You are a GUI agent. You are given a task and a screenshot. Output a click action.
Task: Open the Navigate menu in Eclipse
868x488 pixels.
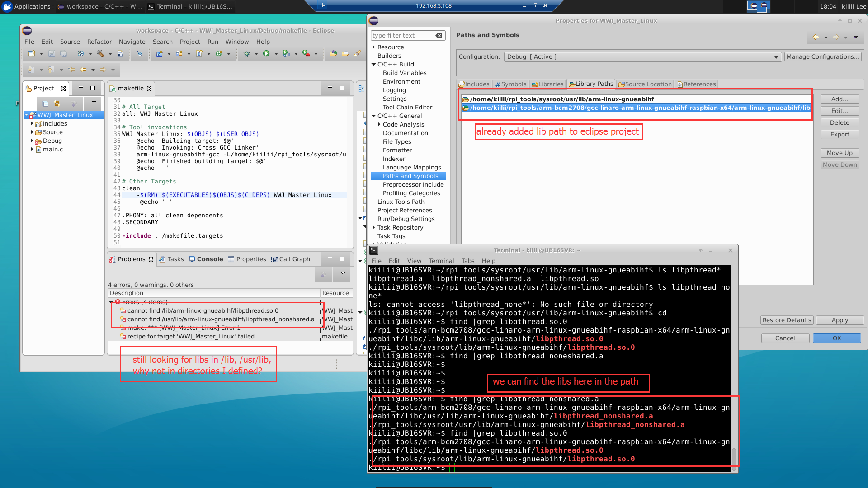(x=132, y=42)
